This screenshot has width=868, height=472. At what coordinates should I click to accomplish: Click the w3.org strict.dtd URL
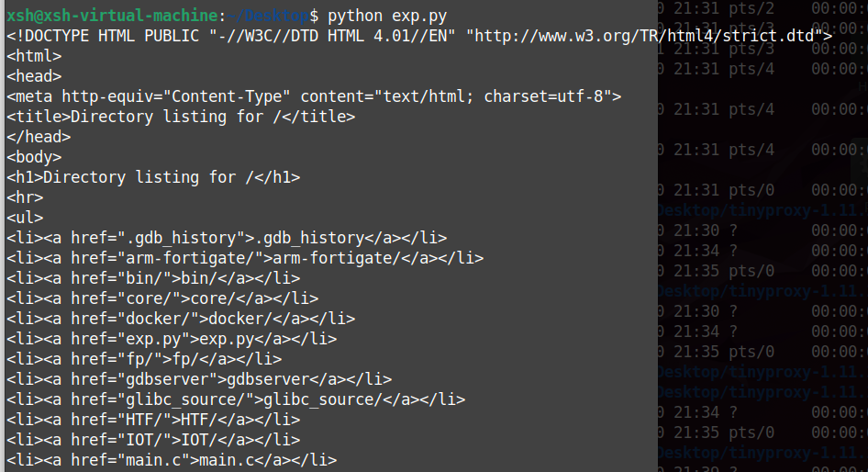pyautogui.click(x=636, y=37)
